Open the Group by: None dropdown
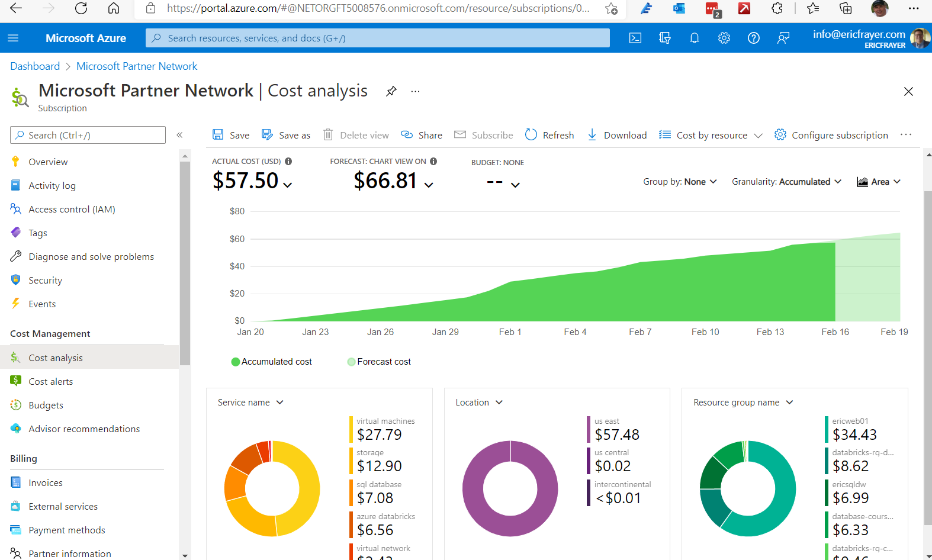 click(680, 182)
